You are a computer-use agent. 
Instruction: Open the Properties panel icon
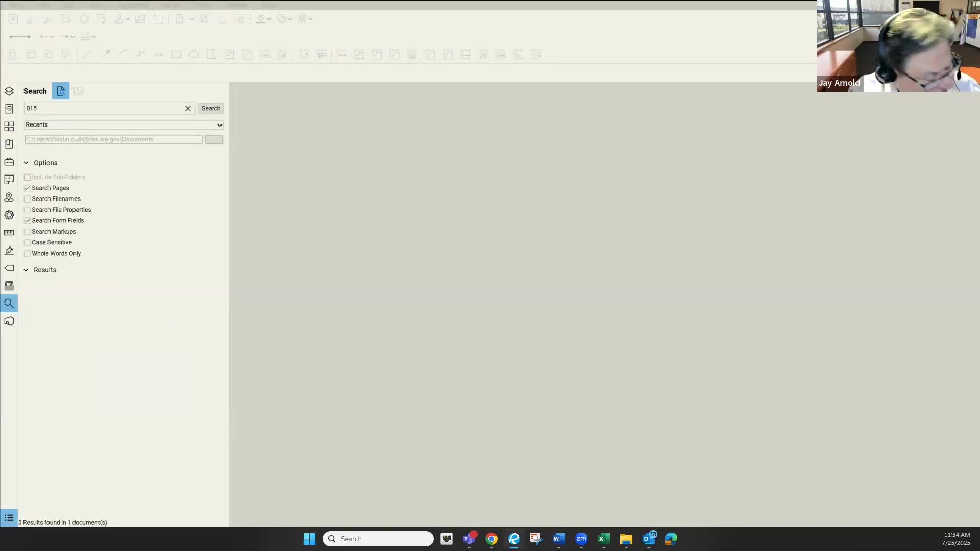click(9, 109)
